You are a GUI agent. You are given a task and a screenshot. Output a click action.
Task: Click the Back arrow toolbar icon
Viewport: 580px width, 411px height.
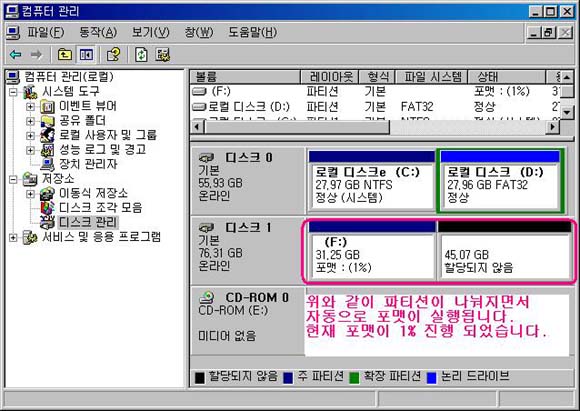pos(15,55)
